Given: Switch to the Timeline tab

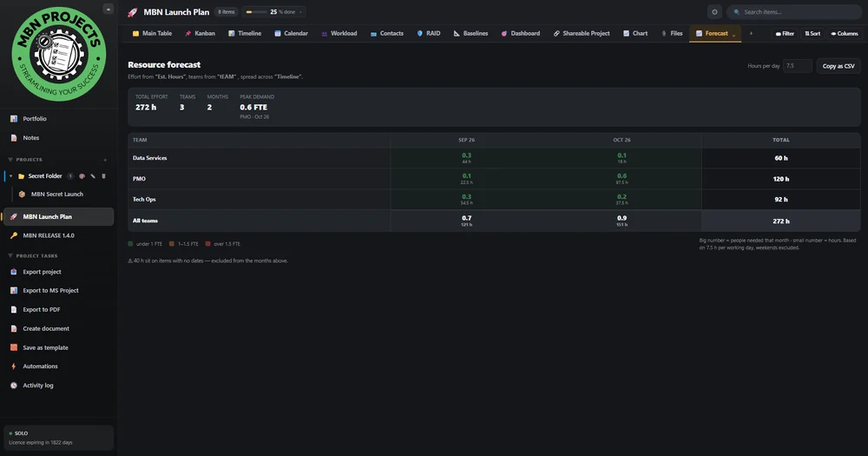Looking at the screenshot, I should coord(245,33).
